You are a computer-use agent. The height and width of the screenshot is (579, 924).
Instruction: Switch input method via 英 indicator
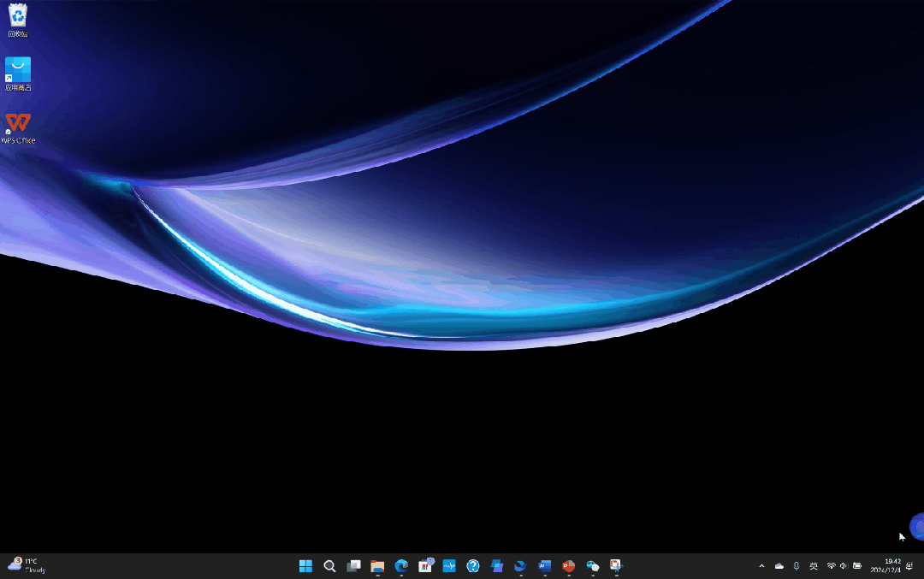814,566
